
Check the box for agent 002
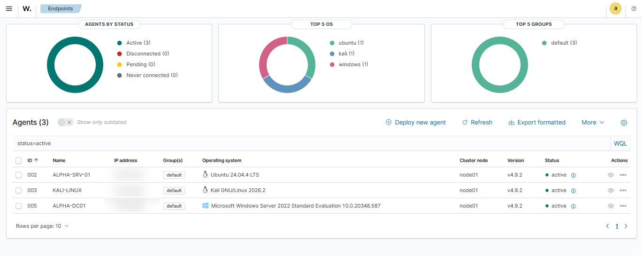pyautogui.click(x=18, y=175)
